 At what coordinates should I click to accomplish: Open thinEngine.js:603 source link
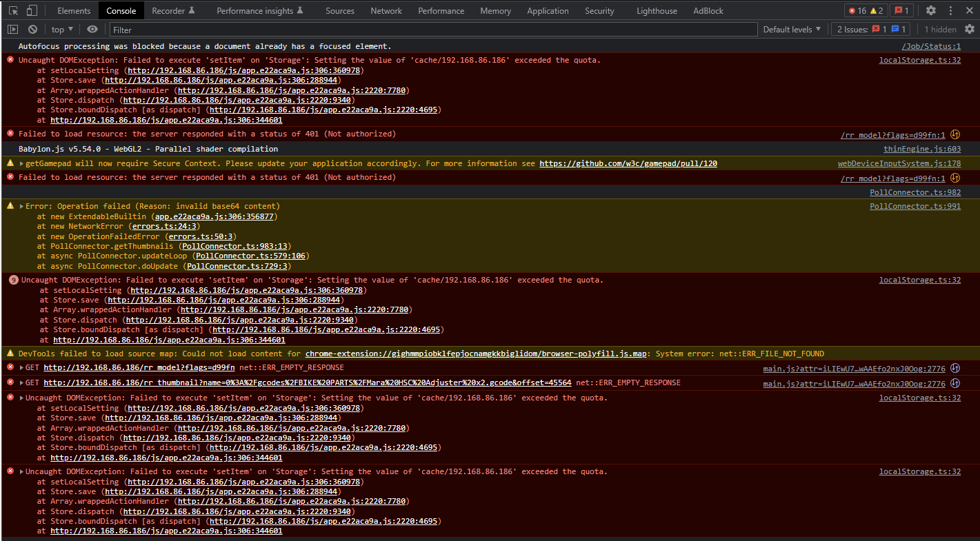pos(922,149)
